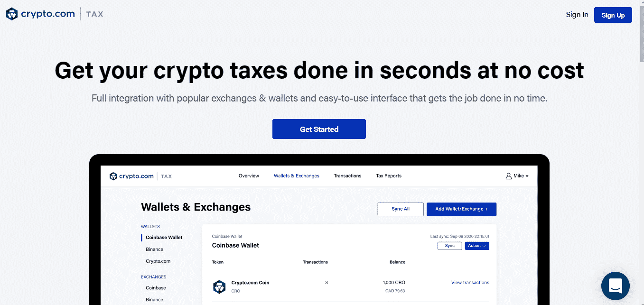Screen dimensions: 644x305
Task: Click the Mike user profile icon
Action: [509, 176]
